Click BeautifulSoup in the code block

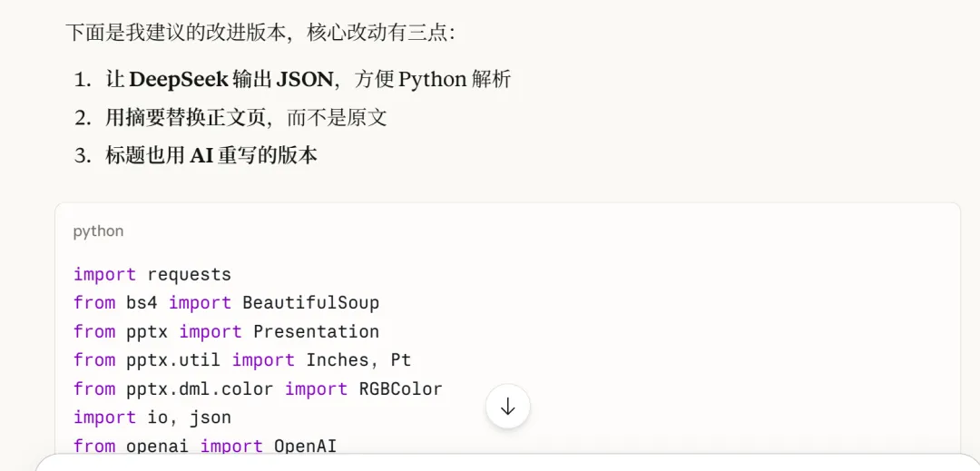[310, 302]
